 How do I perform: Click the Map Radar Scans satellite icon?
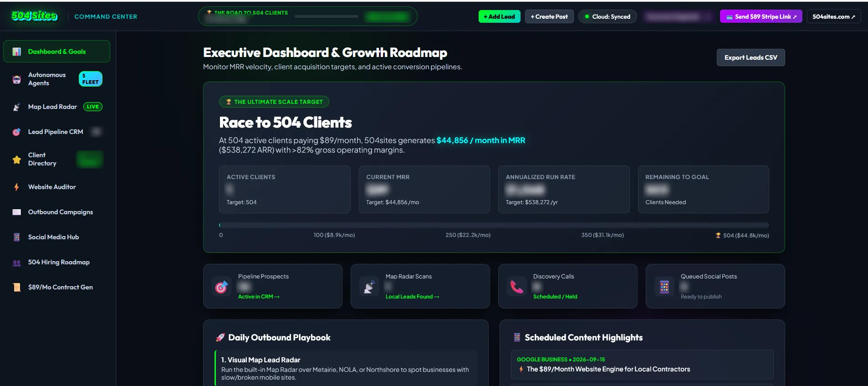coord(369,287)
